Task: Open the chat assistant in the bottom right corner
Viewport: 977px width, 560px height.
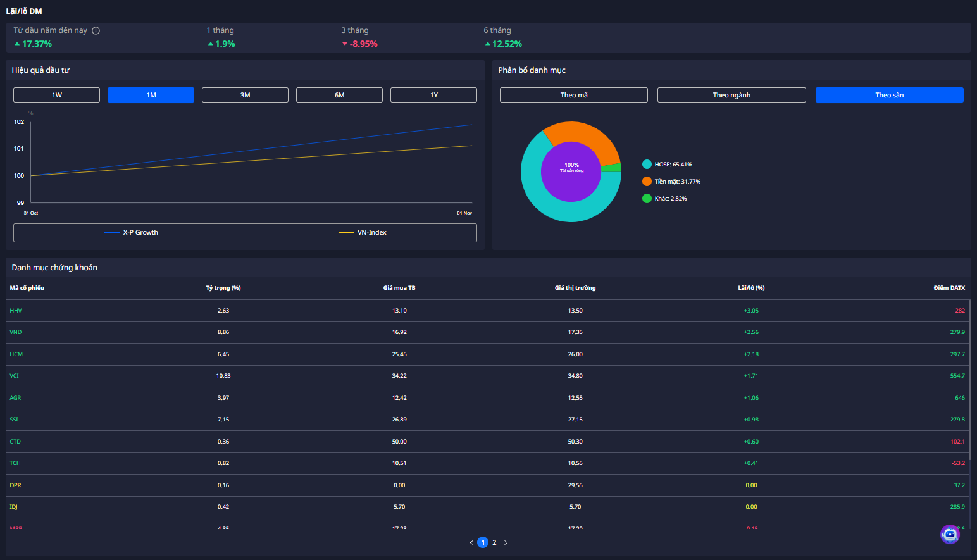Action: click(x=950, y=534)
